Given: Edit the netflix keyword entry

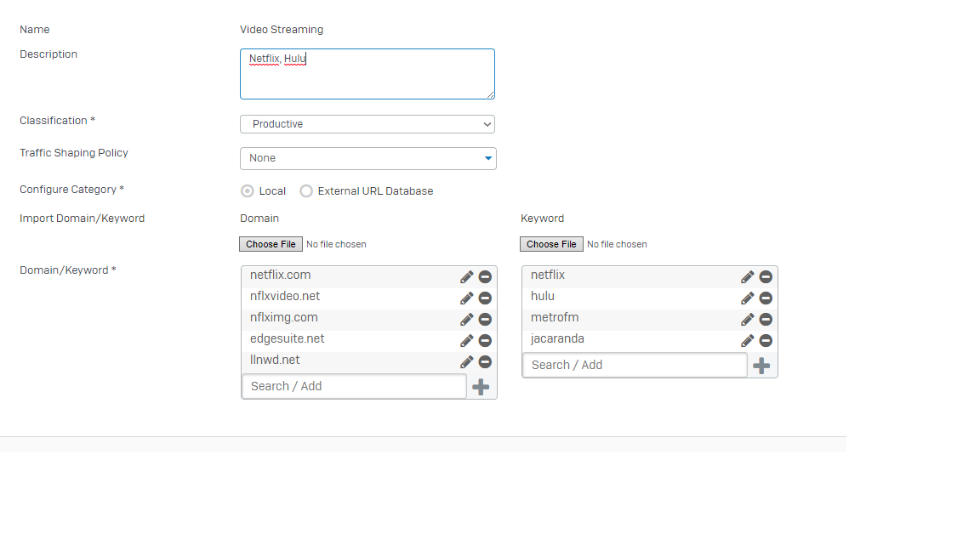Looking at the screenshot, I should point(748,276).
